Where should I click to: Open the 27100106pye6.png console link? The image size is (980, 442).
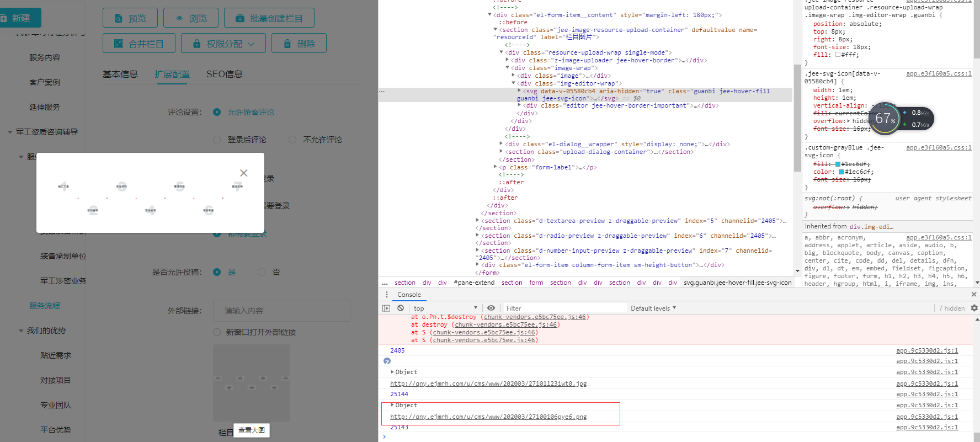tap(488, 417)
